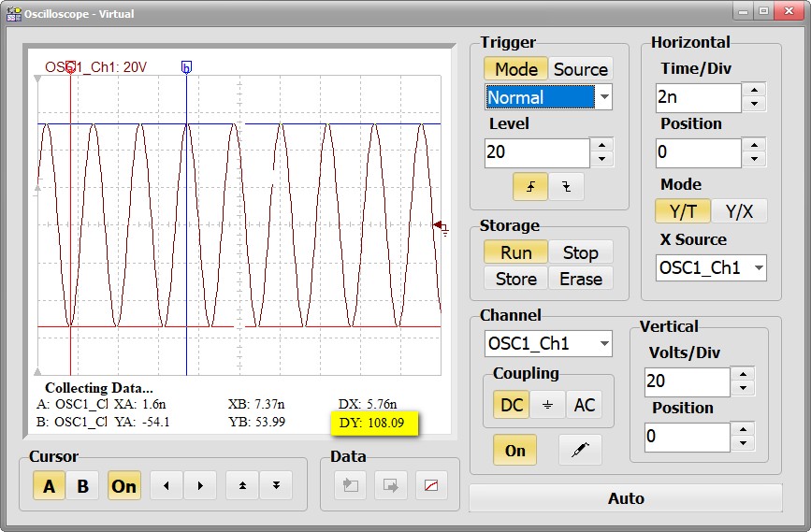Click the Volts/Div input field
811x532 pixels.
[687, 381]
